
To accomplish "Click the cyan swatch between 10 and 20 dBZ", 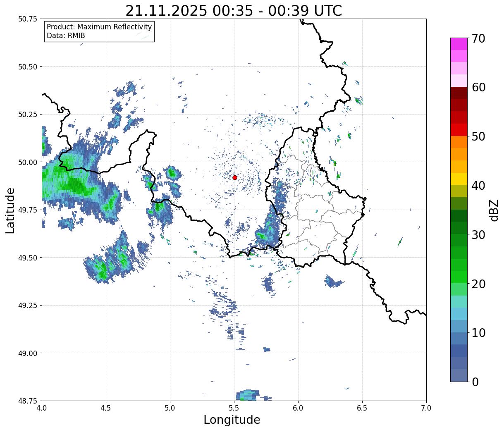I will tap(459, 314).
